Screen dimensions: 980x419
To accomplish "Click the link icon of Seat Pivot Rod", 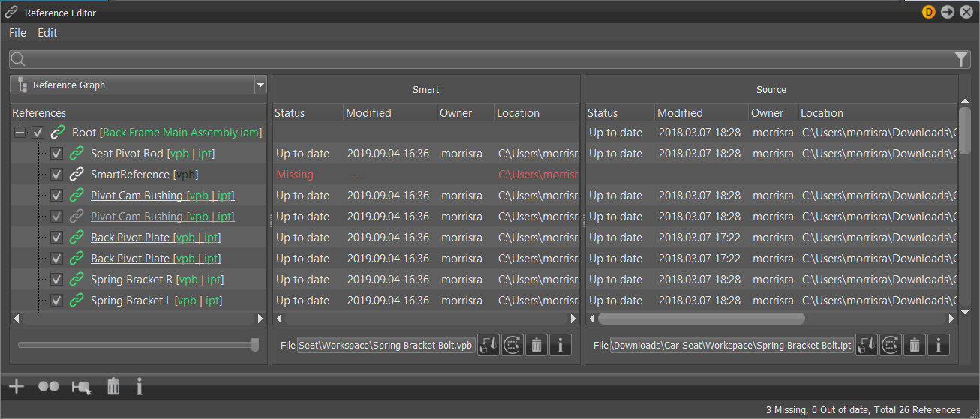I will [x=77, y=154].
